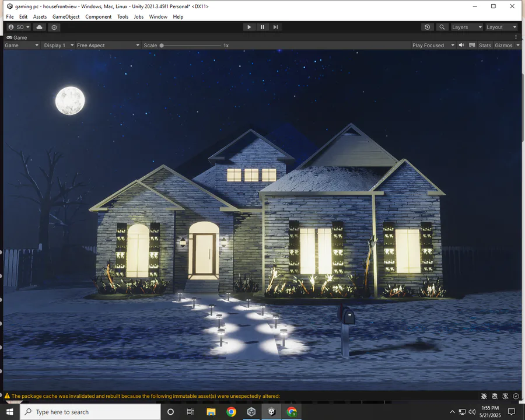Open Undo History clock icon
This screenshot has height=420, width=525.
pyautogui.click(x=427, y=27)
